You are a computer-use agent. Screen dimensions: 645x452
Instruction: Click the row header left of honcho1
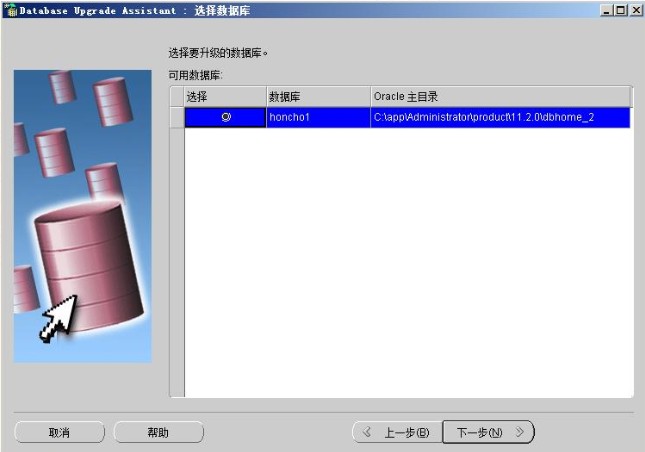177,117
